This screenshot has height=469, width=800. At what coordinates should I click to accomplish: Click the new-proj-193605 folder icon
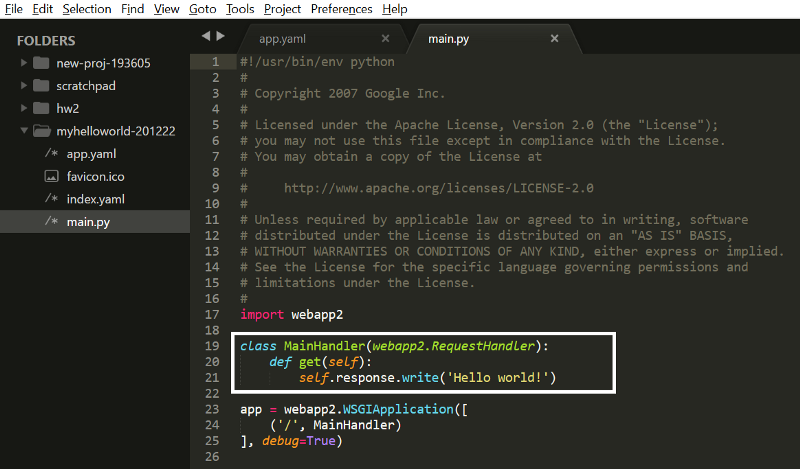[41, 63]
